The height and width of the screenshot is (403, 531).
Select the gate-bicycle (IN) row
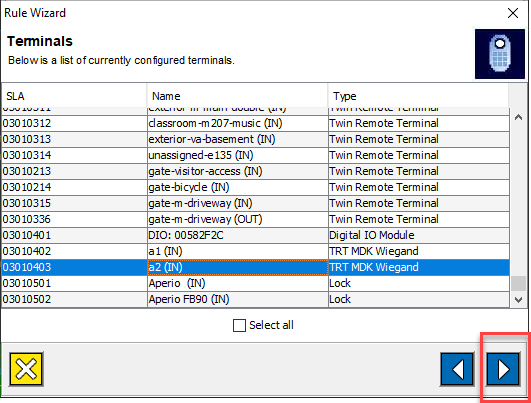[255, 187]
